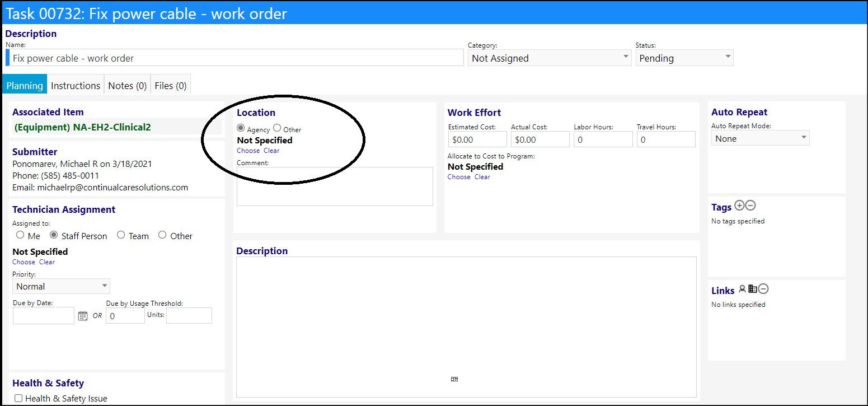Choose Staff Person assignment option
Image resolution: width=868 pixels, height=406 pixels.
click(54, 235)
